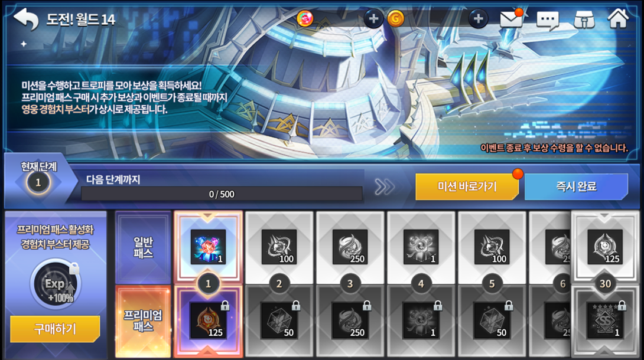Image resolution: width=644 pixels, height=360 pixels.
Task: Click the 즉시 완료 button
Action: coord(576,186)
